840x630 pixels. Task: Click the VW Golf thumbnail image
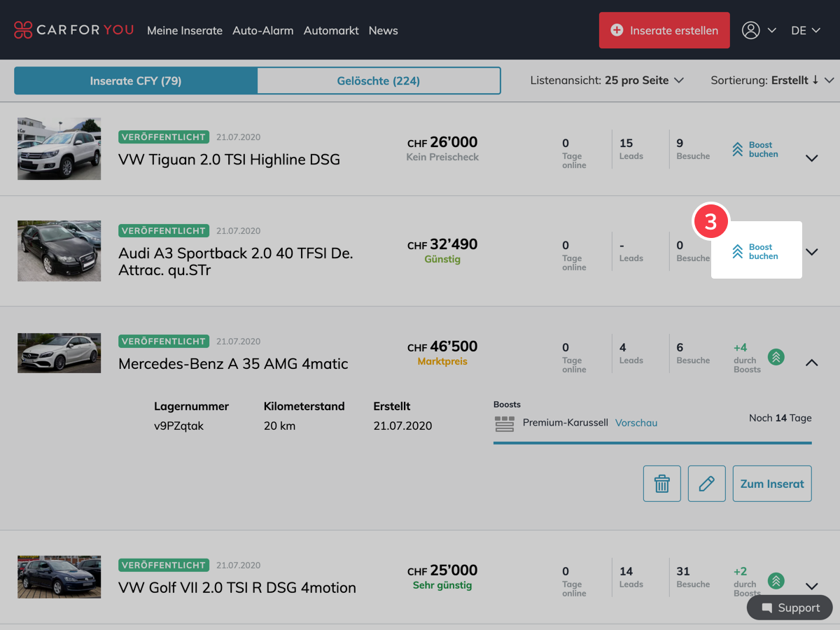pyautogui.click(x=59, y=577)
